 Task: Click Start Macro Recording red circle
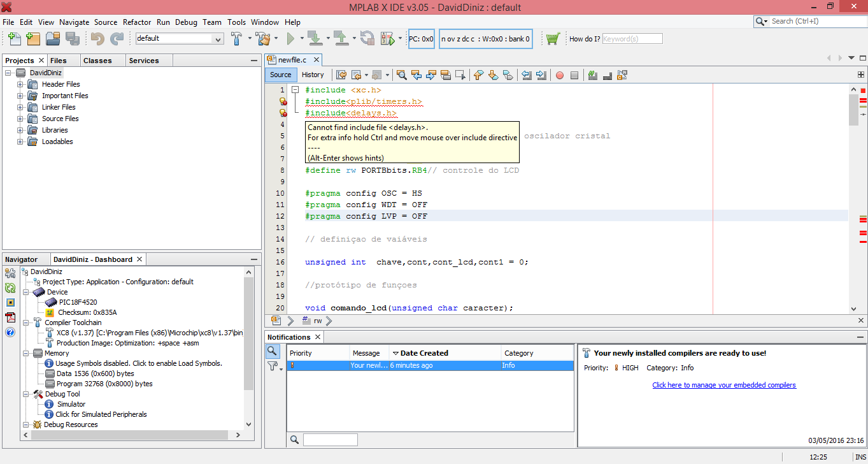tap(560, 75)
